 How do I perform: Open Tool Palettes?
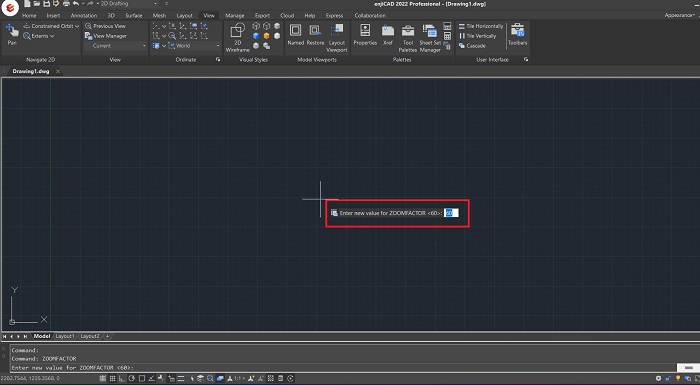click(408, 38)
